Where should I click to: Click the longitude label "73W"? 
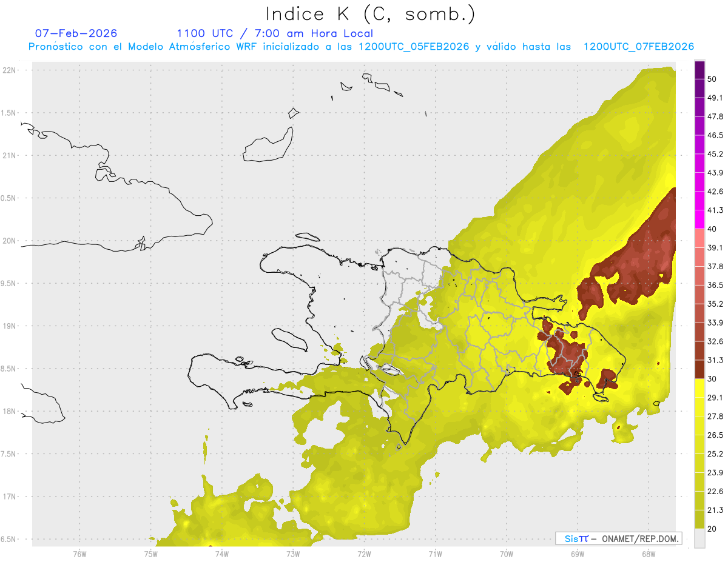pos(293,553)
